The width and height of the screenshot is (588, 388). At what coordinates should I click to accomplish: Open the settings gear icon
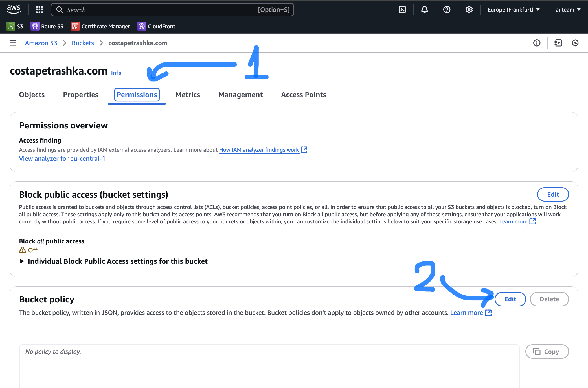(469, 10)
